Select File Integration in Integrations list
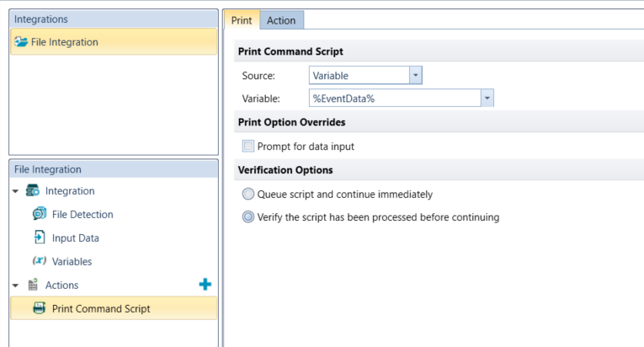Image resolution: width=644 pixels, height=347 pixels. (64, 42)
